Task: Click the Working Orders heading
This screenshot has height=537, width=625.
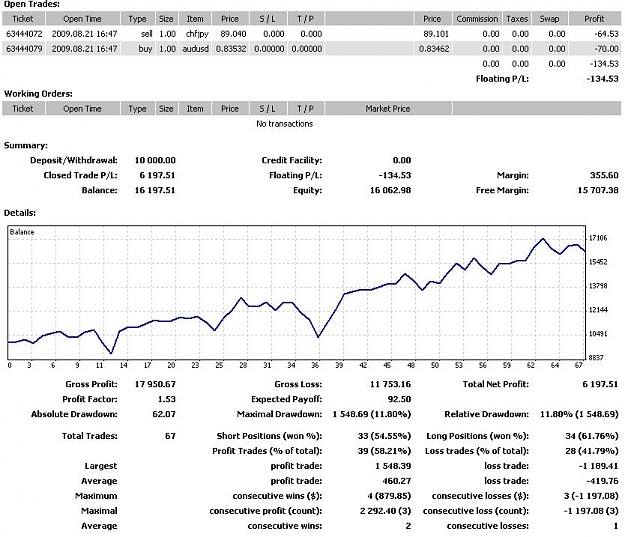Action: coord(38,94)
